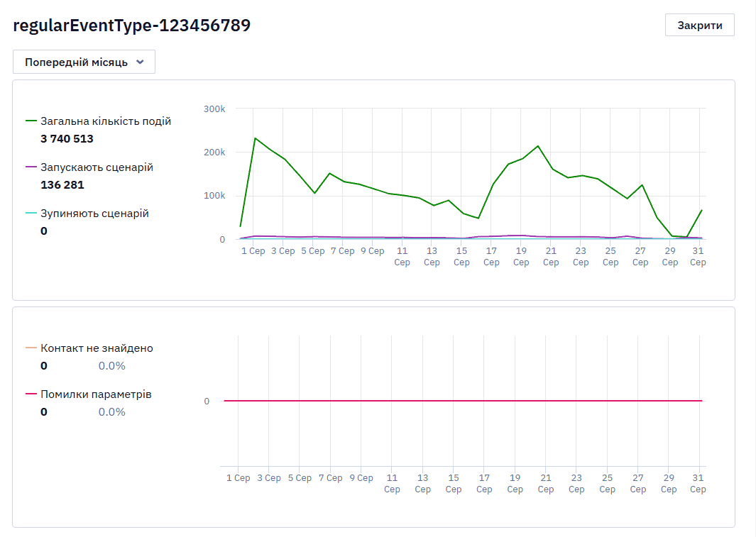
Task: Click the 31 Сер label under the upper chart
Action: click(x=698, y=257)
